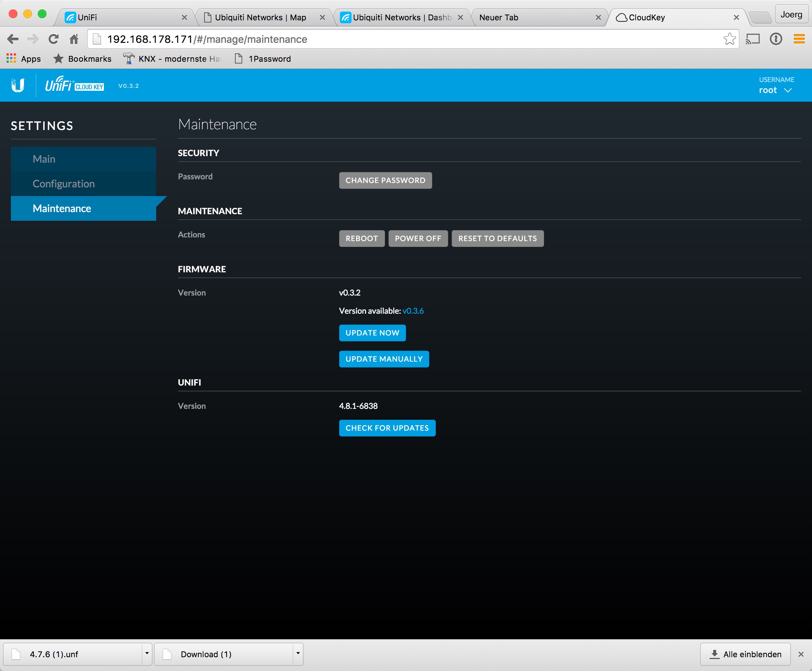Open the Chrome home page icon
This screenshot has width=812, height=671.
pos(74,38)
